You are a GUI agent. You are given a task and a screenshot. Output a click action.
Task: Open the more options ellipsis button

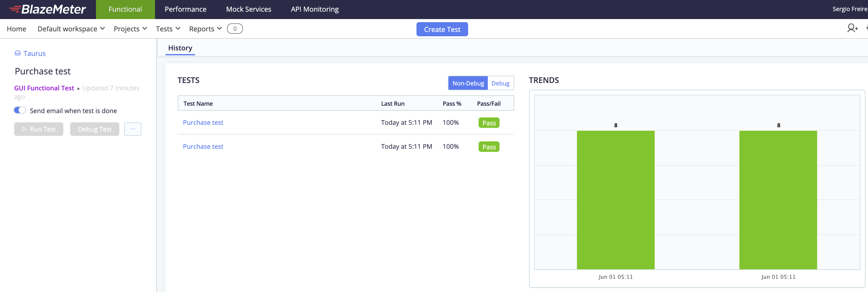point(133,129)
